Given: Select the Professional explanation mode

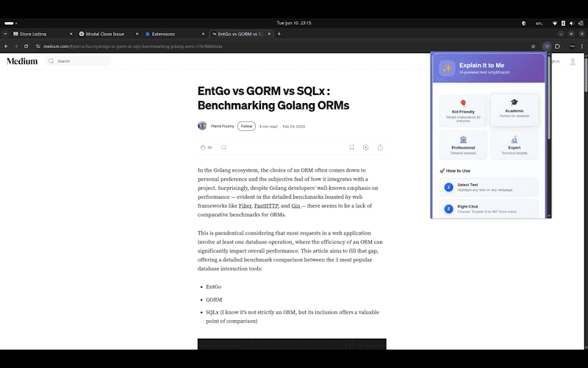Looking at the screenshot, I should (x=463, y=145).
